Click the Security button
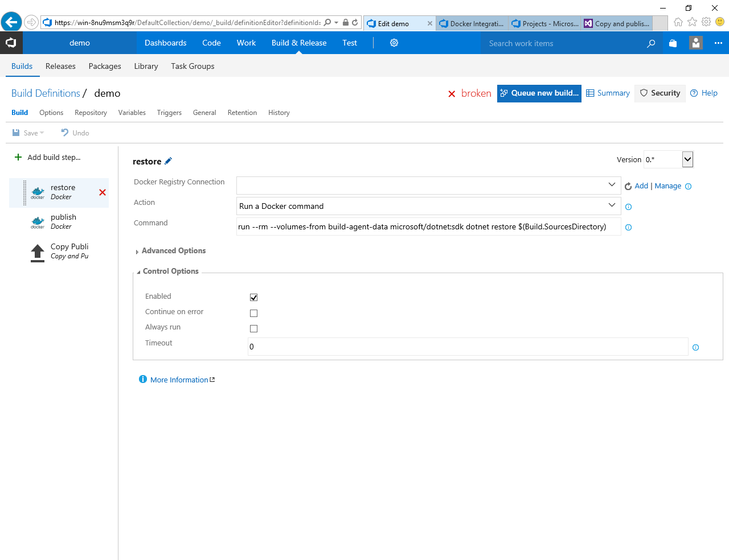729x560 pixels. [x=660, y=93]
